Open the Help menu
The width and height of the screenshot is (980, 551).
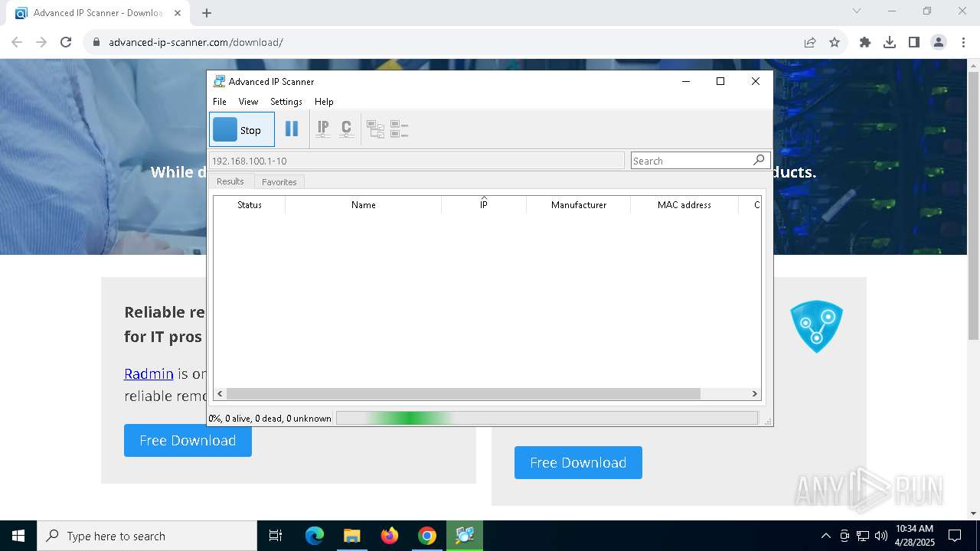click(324, 101)
